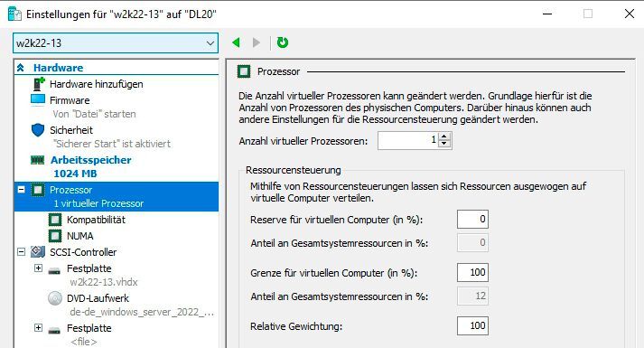This screenshot has height=348, width=644.
Task: Click the Ressourcensteuerung group label
Action: point(294,170)
